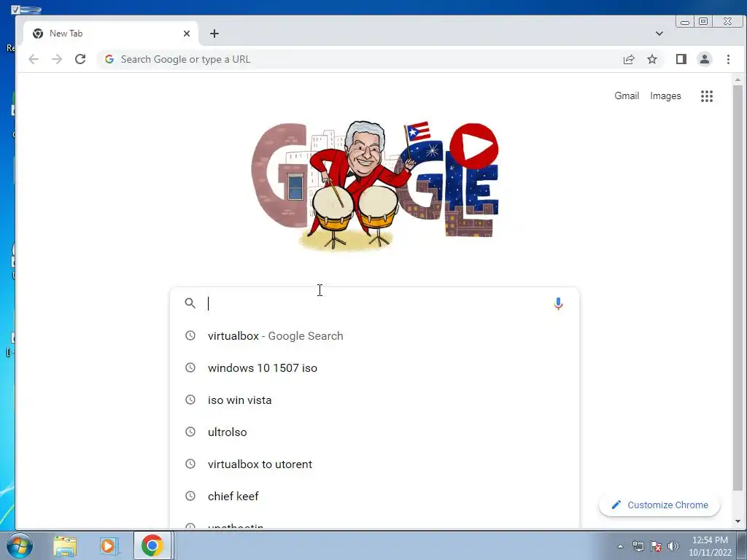
Task: Choose the 'iso win vista' suggestion
Action: tap(374, 400)
